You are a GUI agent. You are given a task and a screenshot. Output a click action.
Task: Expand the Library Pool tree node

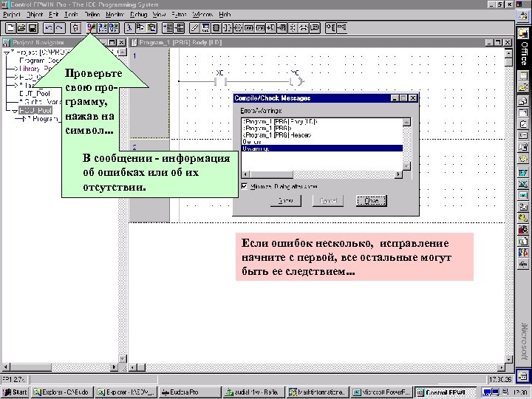tap(16, 69)
